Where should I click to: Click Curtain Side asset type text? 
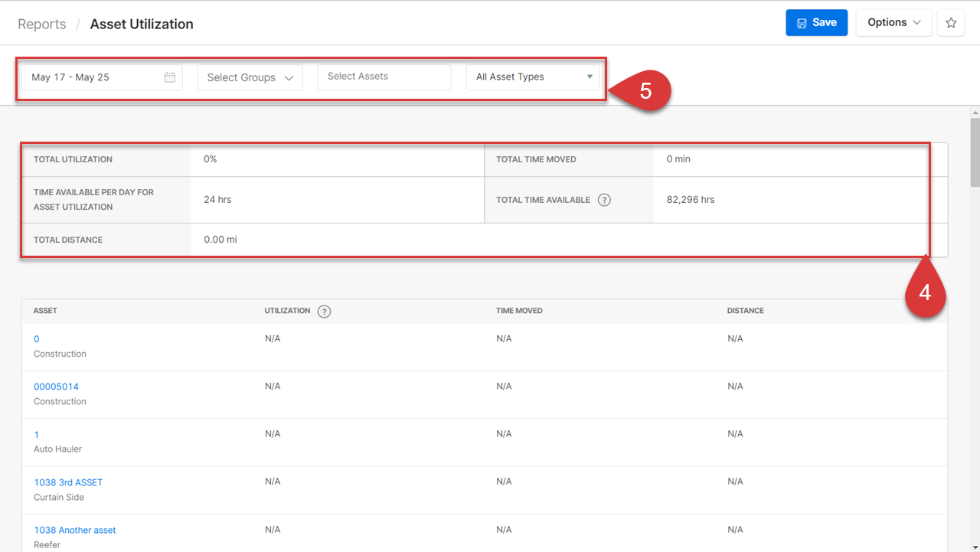click(59, 497)
